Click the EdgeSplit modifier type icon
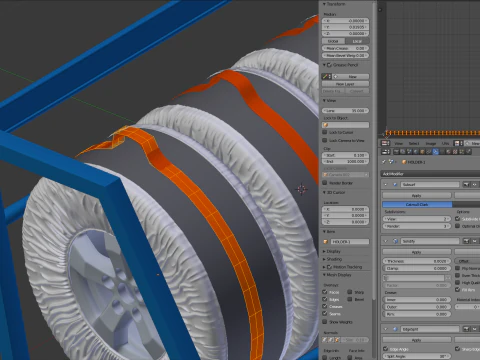 pyautogui.click(x=395, y=329)
